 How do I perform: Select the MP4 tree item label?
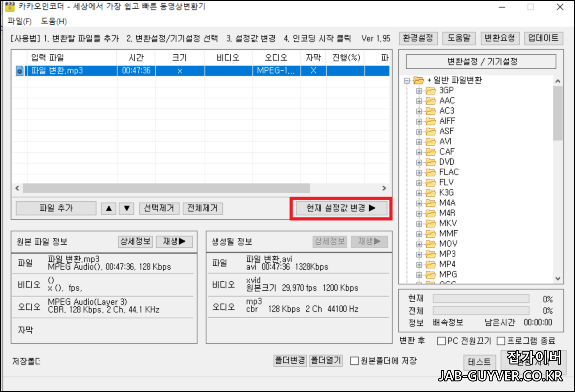447,265
